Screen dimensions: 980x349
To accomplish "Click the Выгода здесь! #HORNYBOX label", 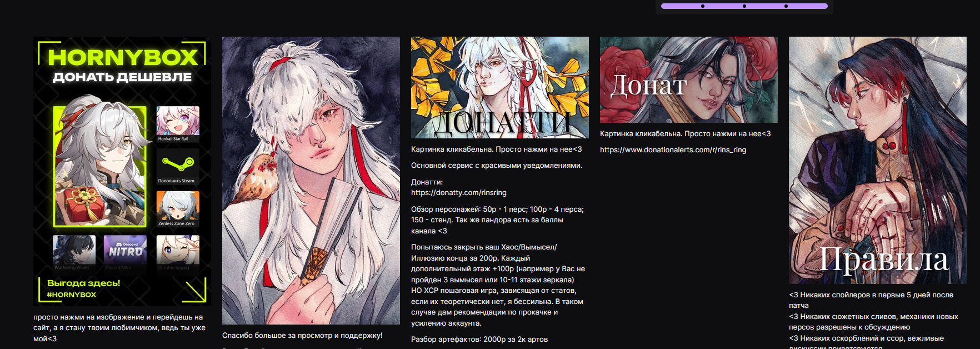I will [83, 288].
